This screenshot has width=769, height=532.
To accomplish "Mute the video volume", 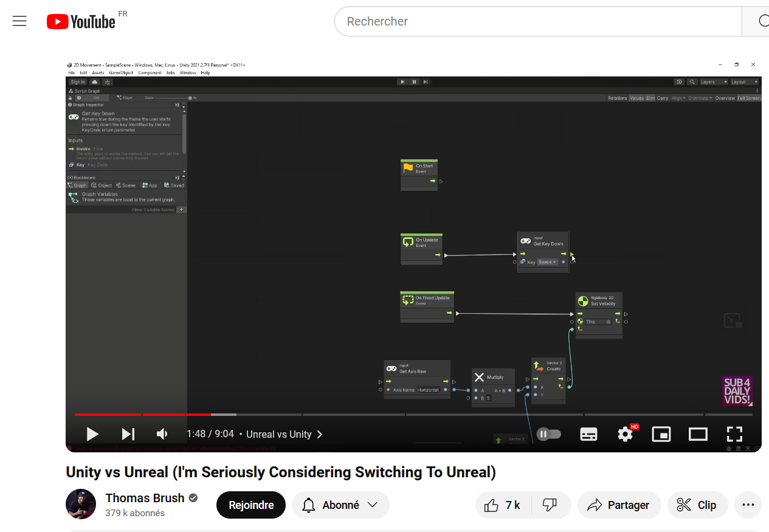I will [162, 434].
